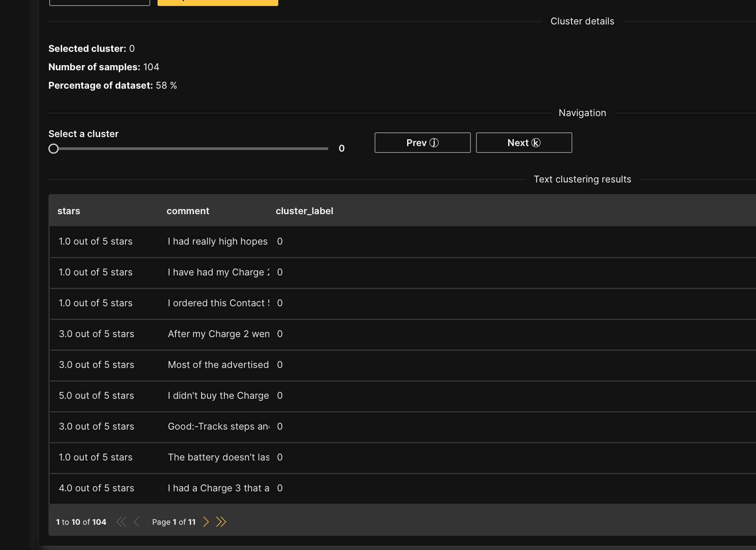This screenshot has height=550, width=756.
Task: Open the 'After my Charge 2' comment row
Action: coord(218,334)
